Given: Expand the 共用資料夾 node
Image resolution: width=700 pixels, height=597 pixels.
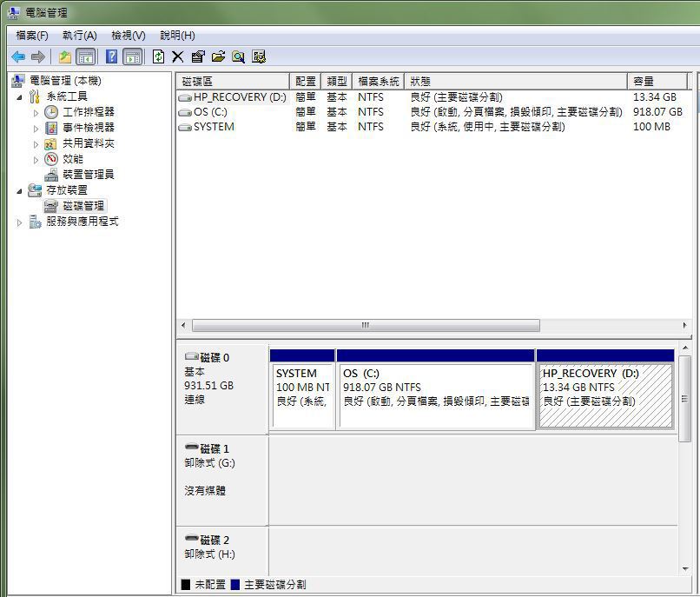Looking at the screenshot, I should click(36, 144).
